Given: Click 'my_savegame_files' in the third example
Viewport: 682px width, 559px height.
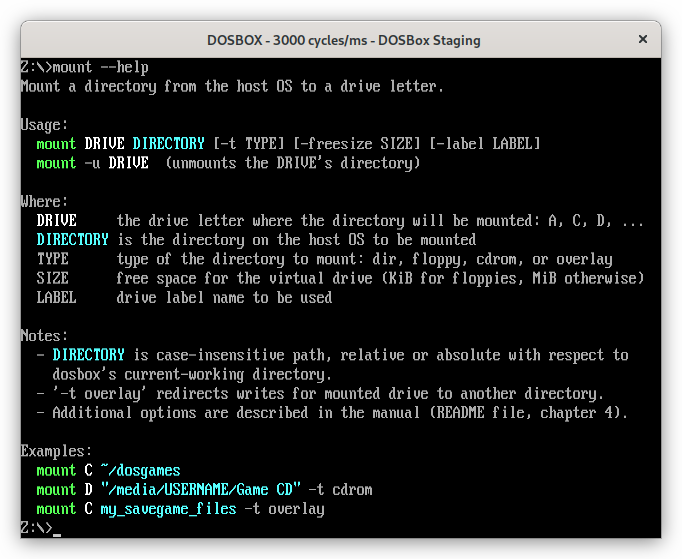Looking at the screenshot, I should coord(168,509).
